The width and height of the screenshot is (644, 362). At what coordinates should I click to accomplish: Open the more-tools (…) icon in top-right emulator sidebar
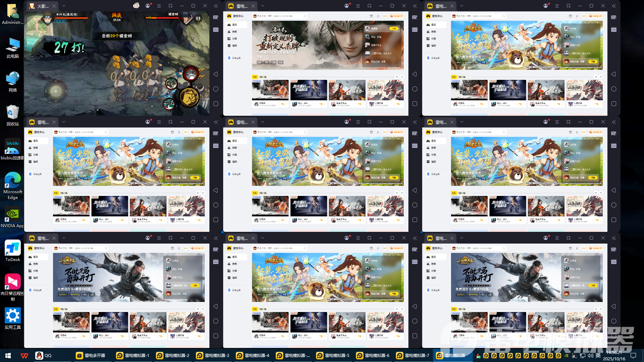[614, 30]
